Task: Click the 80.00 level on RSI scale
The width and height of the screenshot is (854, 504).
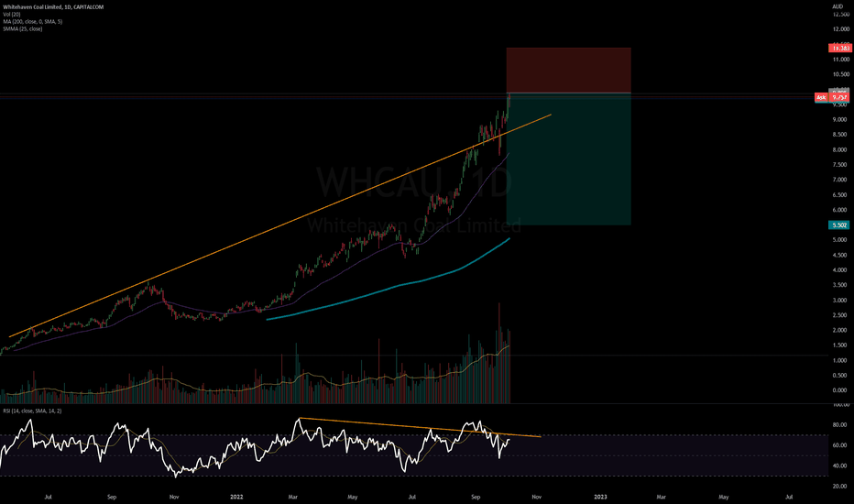Action: click(x=839, y=425)
